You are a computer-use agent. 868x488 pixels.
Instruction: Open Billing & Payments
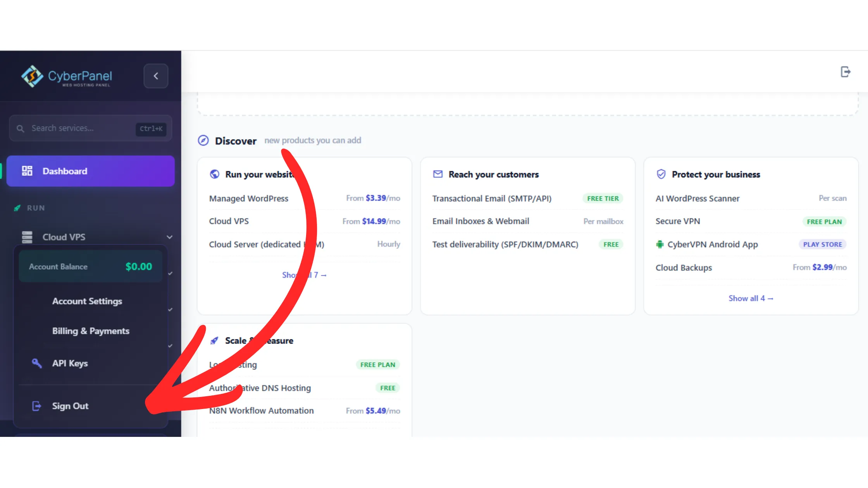[91, 331]
